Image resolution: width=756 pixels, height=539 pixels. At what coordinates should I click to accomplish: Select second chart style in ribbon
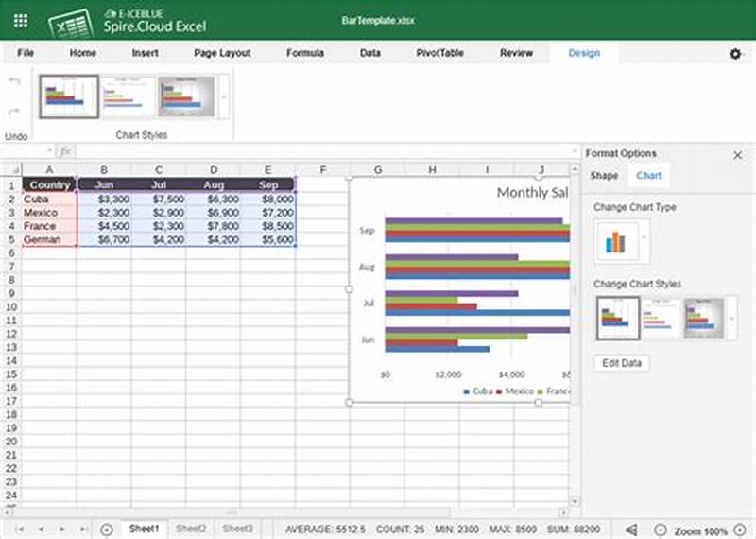pyautogui.click(x=129, y=96)
